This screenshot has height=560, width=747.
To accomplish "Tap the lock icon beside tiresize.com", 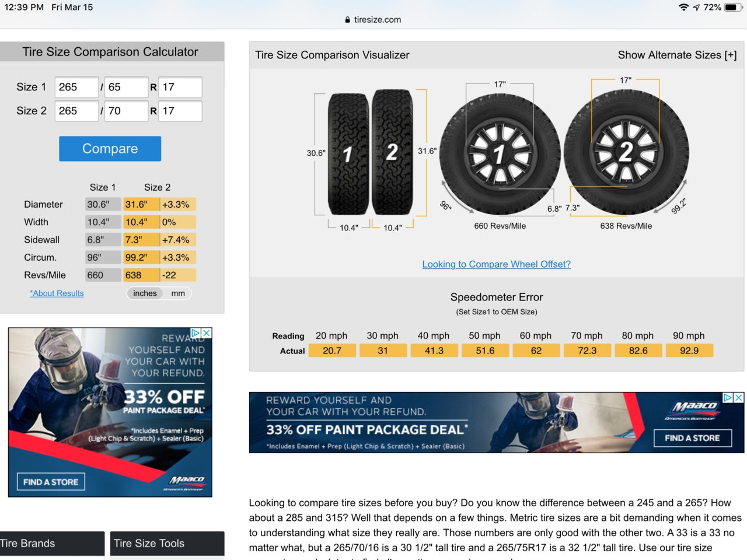I will (x=348, y=20).
